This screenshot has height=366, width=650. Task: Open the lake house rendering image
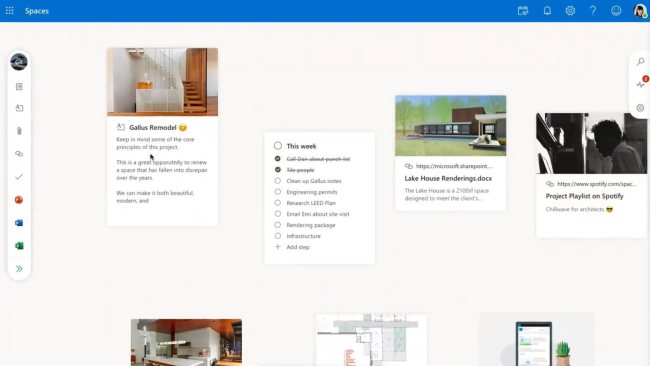pyautogui.click(x=451, y=126)
